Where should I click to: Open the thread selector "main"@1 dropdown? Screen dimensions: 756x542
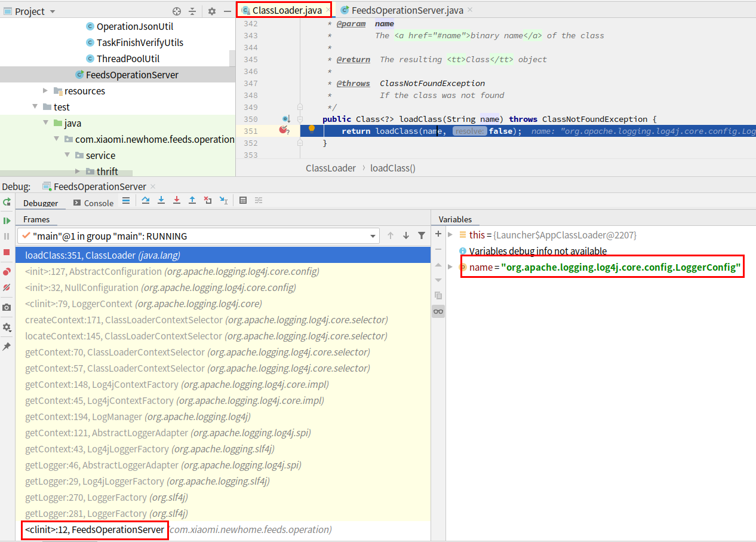pos(198,236)
